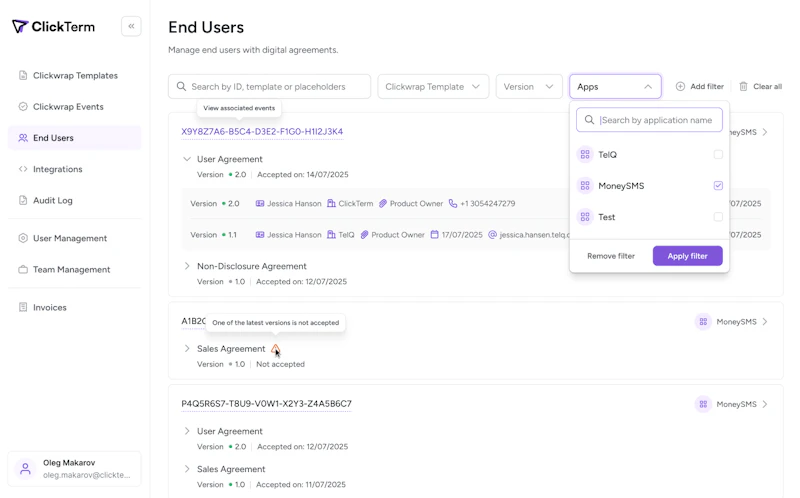Image resolution: width=800 pixels, height=498 pixels.
Task: Click the Clickwrap Events checkmark icon
Action: [23, 107]
